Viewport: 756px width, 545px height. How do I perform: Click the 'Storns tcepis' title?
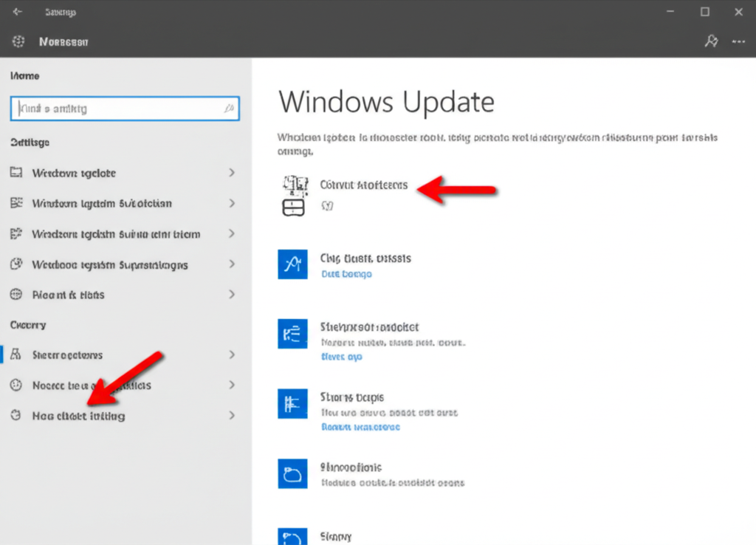click(352, 397)
